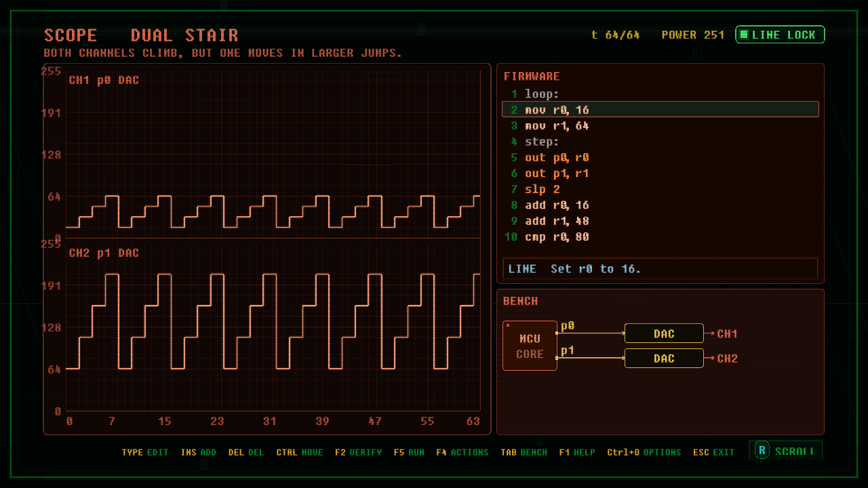Open Ctrl+O OPTIONS

click(x=644, y=452)
